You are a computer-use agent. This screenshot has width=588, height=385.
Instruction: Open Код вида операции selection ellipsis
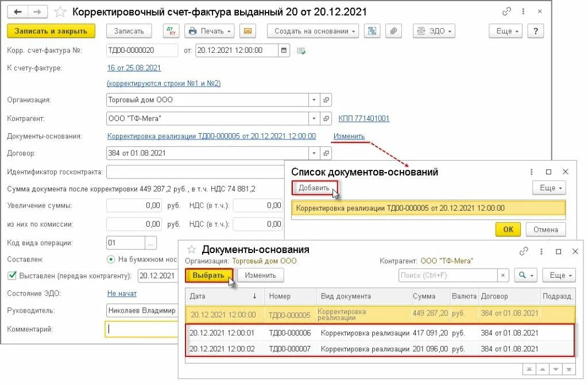[150, 243]
